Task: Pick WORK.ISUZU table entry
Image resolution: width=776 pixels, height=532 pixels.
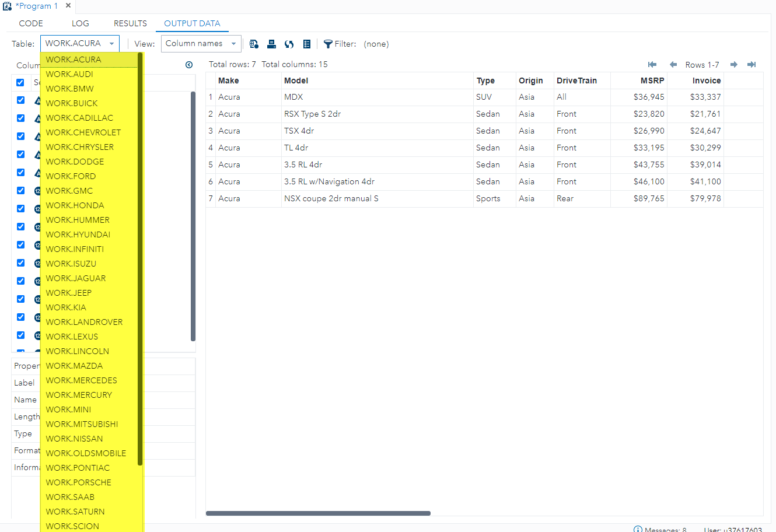Action: [x=89, y=264]
